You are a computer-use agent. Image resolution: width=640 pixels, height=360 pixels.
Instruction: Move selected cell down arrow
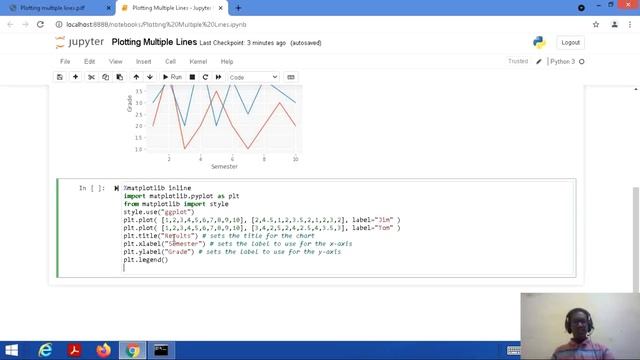pos(150,77)
